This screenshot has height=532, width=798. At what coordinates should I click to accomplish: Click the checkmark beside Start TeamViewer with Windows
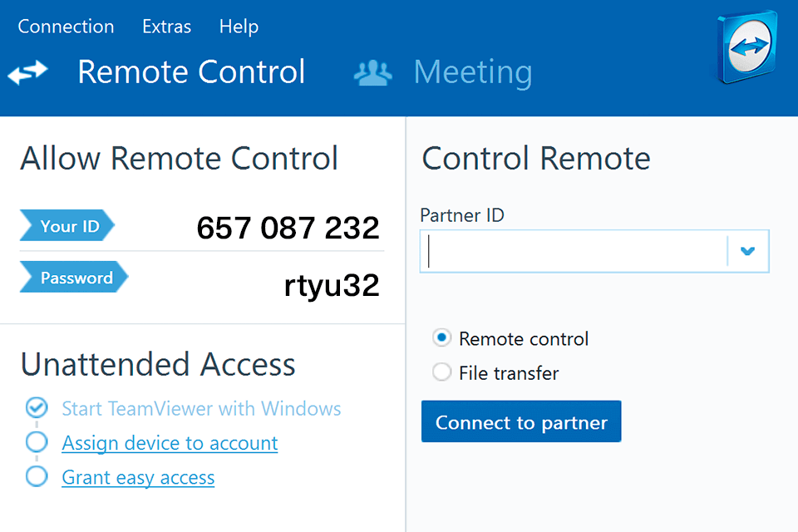click(x=37, y=407)
